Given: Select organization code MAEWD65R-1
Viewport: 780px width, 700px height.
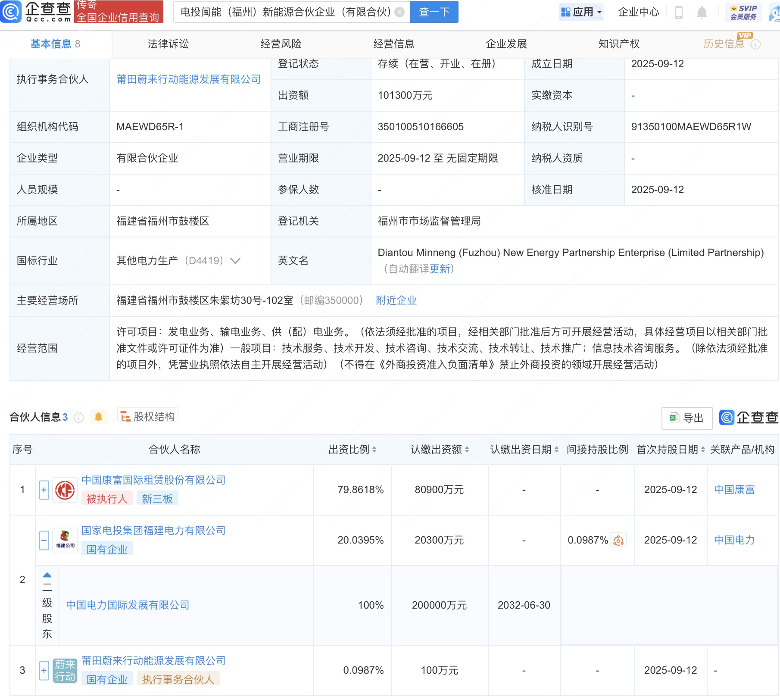Looking at the screenshot, I should coord(150,127).
